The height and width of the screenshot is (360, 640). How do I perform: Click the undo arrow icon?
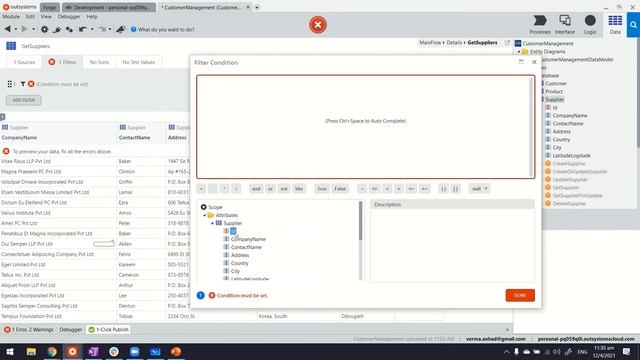(82, 29)
